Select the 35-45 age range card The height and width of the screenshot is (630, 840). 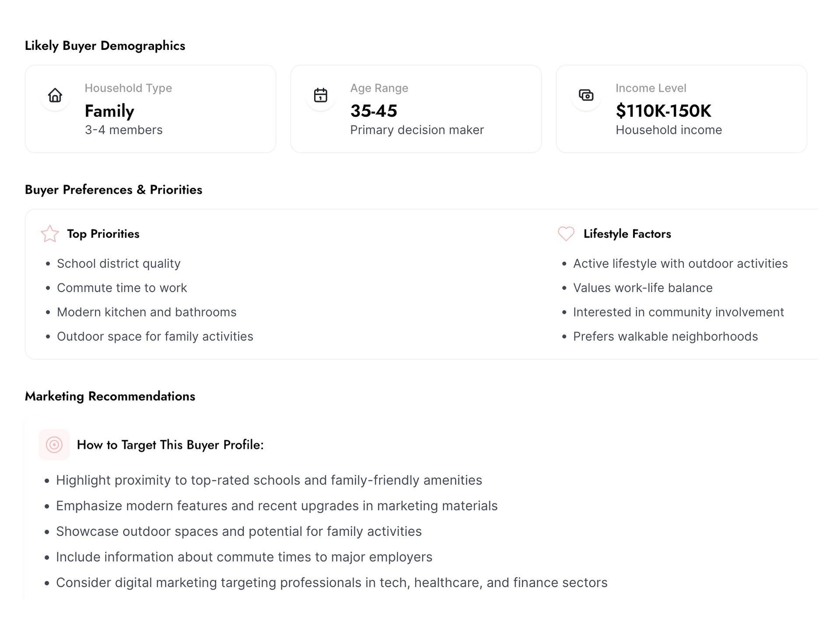point(416,109)
